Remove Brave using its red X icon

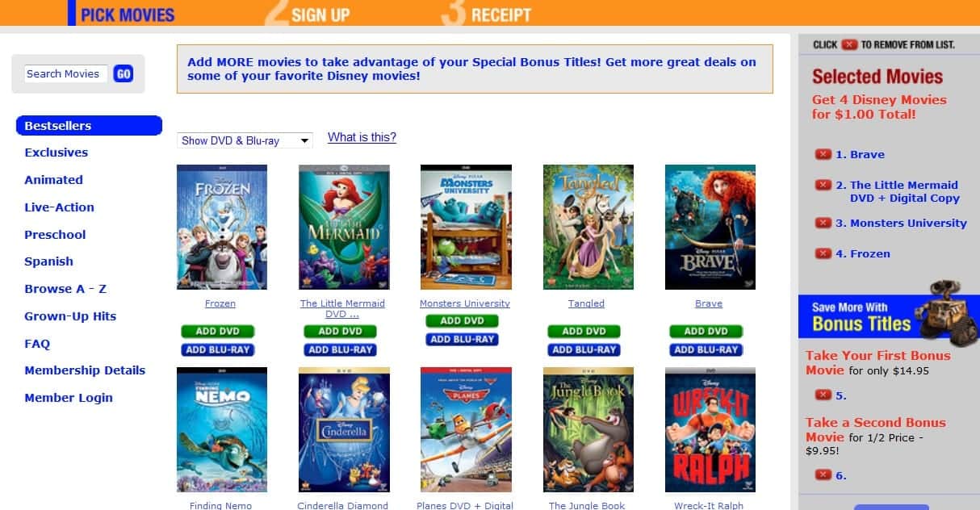[x=823, y=154]
